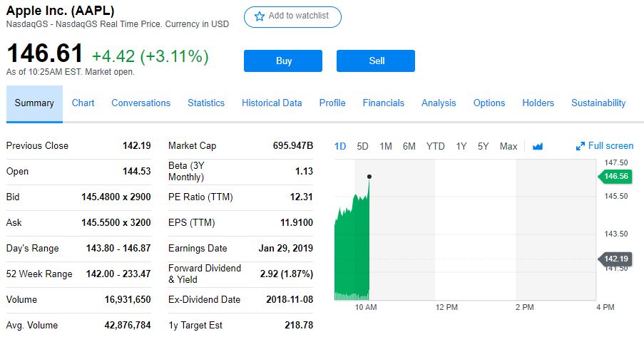Open the Historical Data tab

click(x=272, y=103)
